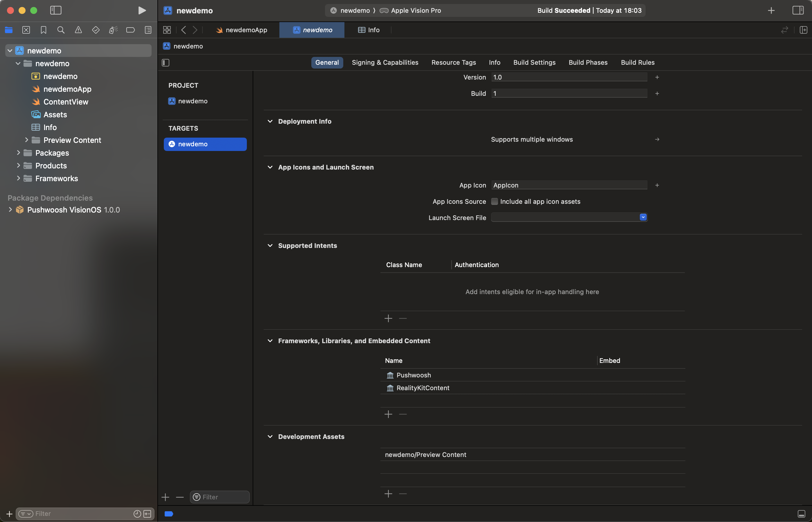
Task: Click the Run play button
Action: pyautogui.click(x=142, y=10)
